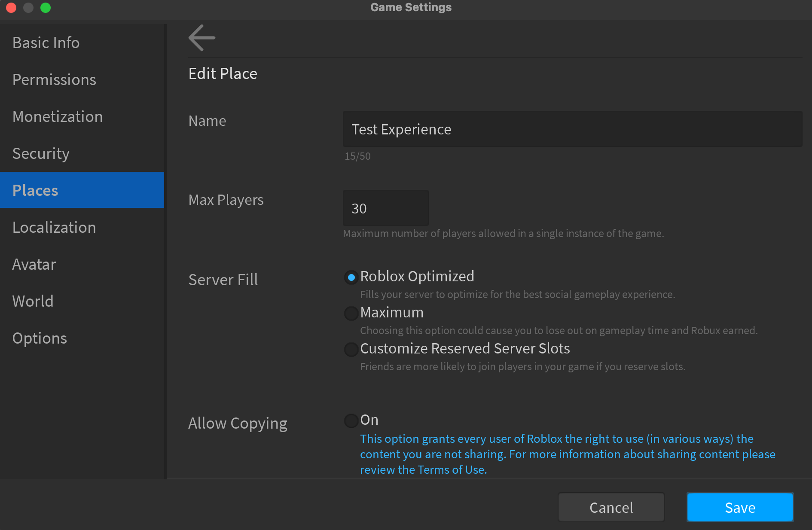Select Customize Reserved Server Slots
Viewport: 812px width, 530px height.
tap(351, 350)
